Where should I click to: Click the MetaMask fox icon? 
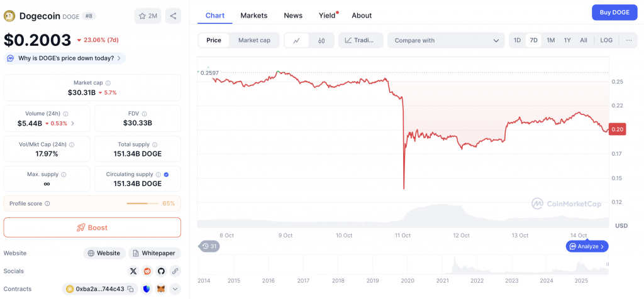tap(161, 289)
